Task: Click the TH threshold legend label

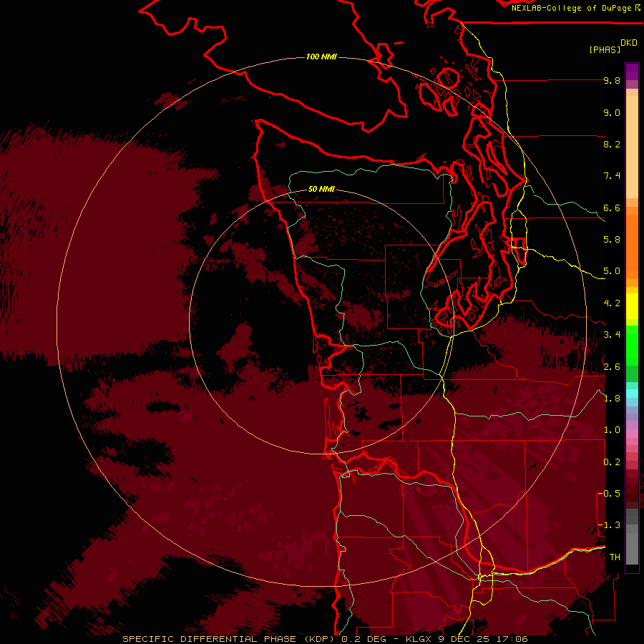Action: pyautogui.click(x=615, y=557)
